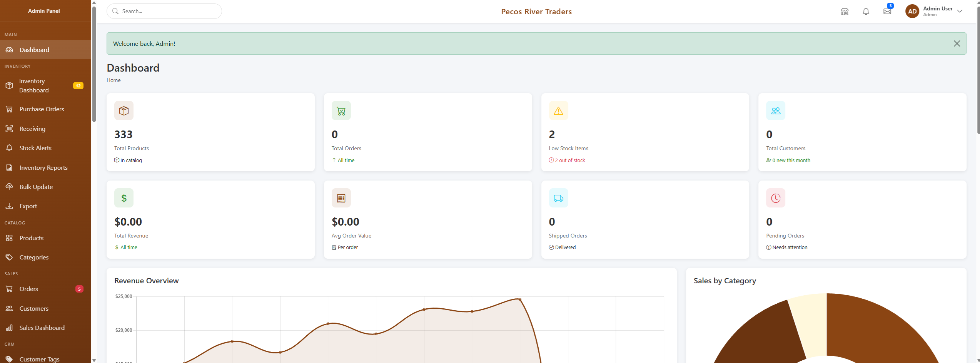Select Sales Dashboard from the sidebar

coord(10,328)
